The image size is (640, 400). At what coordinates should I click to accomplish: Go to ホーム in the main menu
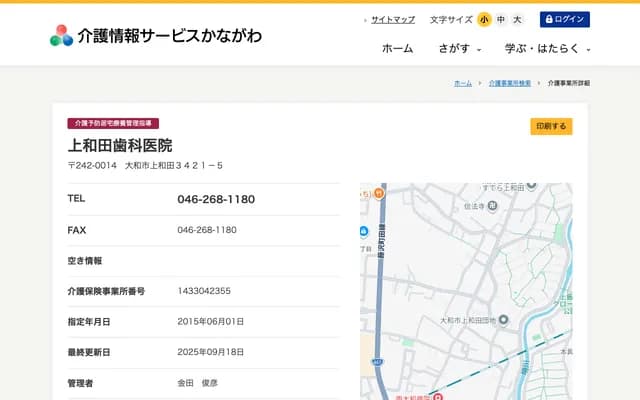[x=397, y=49]
